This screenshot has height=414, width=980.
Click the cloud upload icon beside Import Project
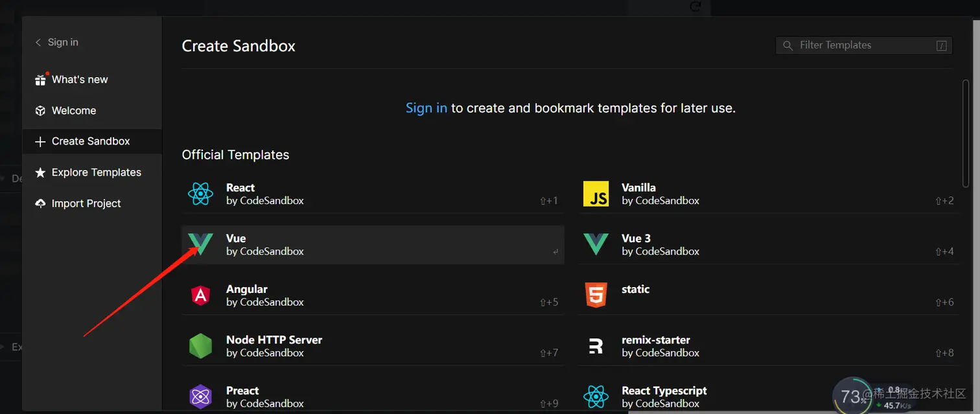[x=40, y=203]
